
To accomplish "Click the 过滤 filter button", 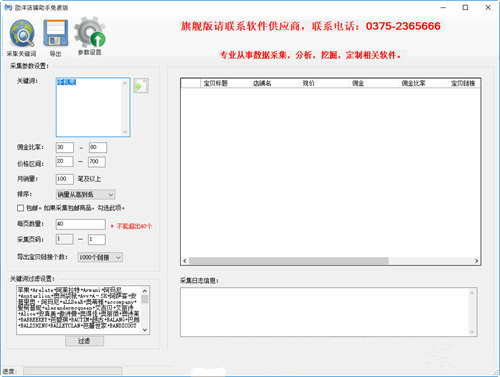I will [84, 341].
